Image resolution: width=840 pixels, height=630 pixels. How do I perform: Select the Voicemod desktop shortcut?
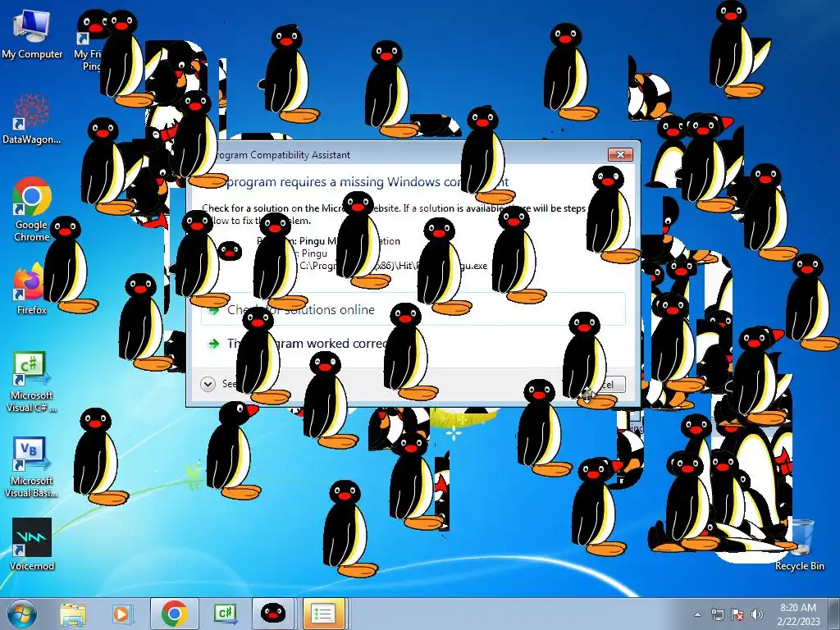[32, 544]
